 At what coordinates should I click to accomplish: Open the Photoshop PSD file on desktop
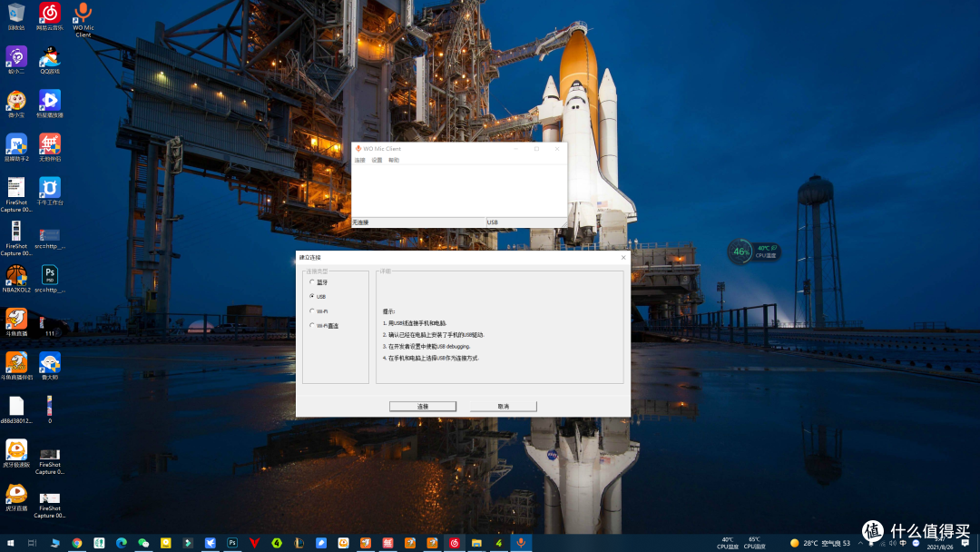[49, 279]
